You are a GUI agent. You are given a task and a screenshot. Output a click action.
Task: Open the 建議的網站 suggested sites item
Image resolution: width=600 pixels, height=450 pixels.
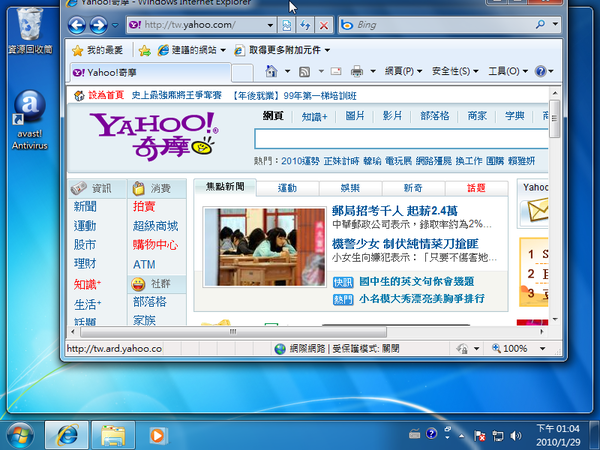coord(192,50)
